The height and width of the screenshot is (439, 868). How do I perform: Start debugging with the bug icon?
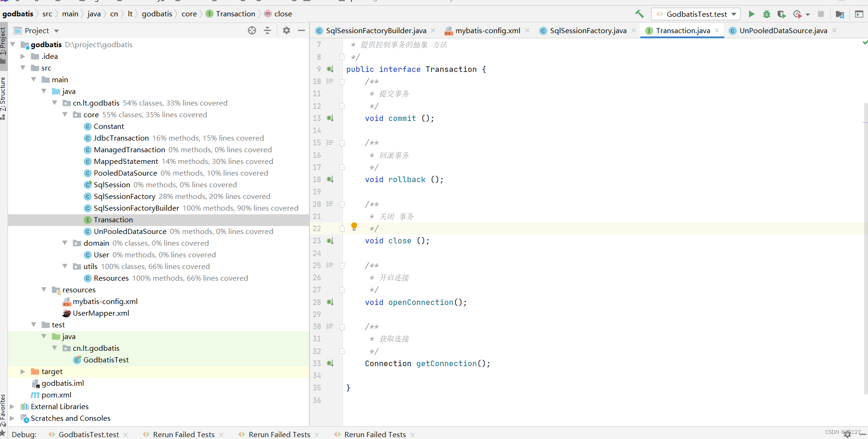point(766,14)
